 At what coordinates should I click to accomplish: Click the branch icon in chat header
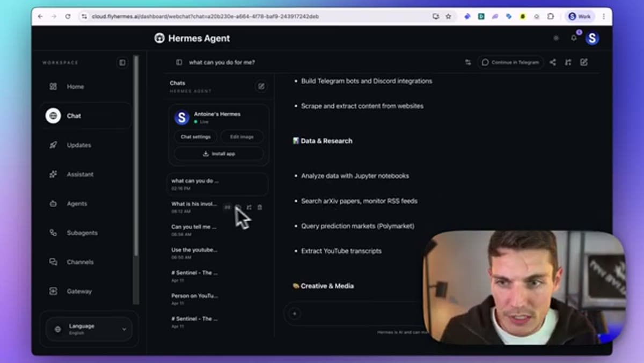(568, 62)
